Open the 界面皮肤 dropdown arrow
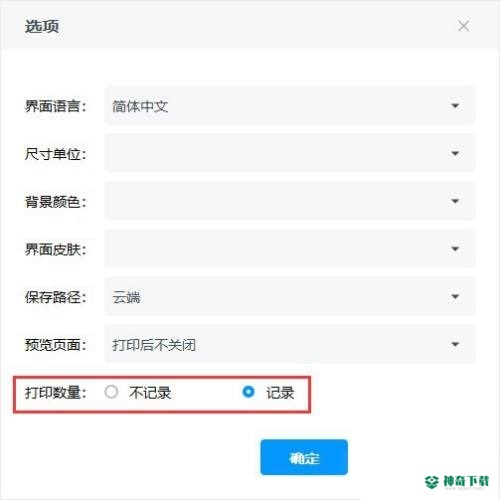Screen dimensions: 500x500 (x=455, y=249)
